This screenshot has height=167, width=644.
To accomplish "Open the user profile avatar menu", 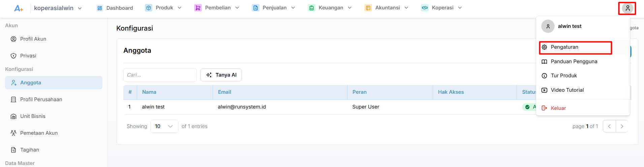I will pyautogui.click(x=627, y=8).
